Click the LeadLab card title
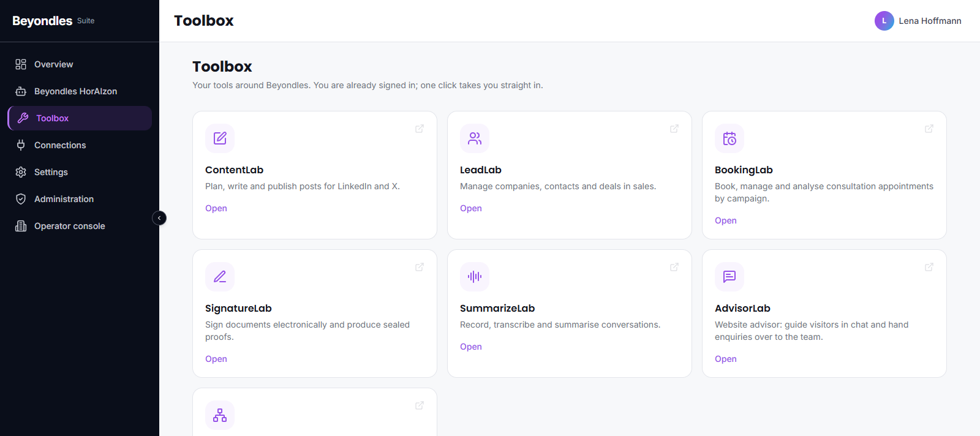 coord(481,170)
